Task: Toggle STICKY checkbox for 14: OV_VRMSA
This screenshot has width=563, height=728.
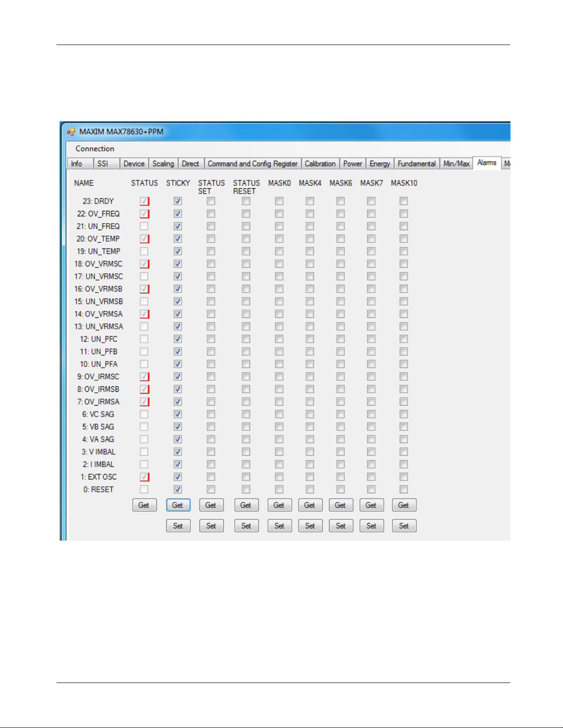Action: [178, 314]
